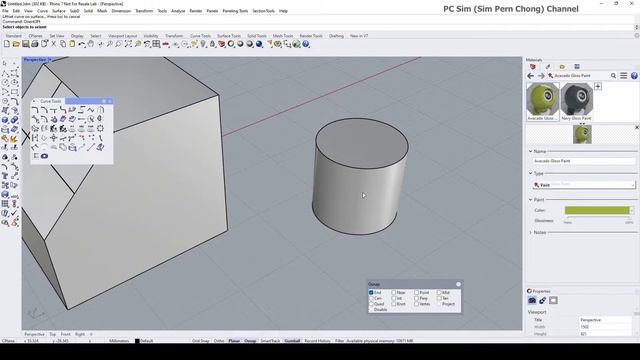This screenshot has height=360, width=640.
Task: Toggle the End osnap checkbox
Action: [371, 293]
